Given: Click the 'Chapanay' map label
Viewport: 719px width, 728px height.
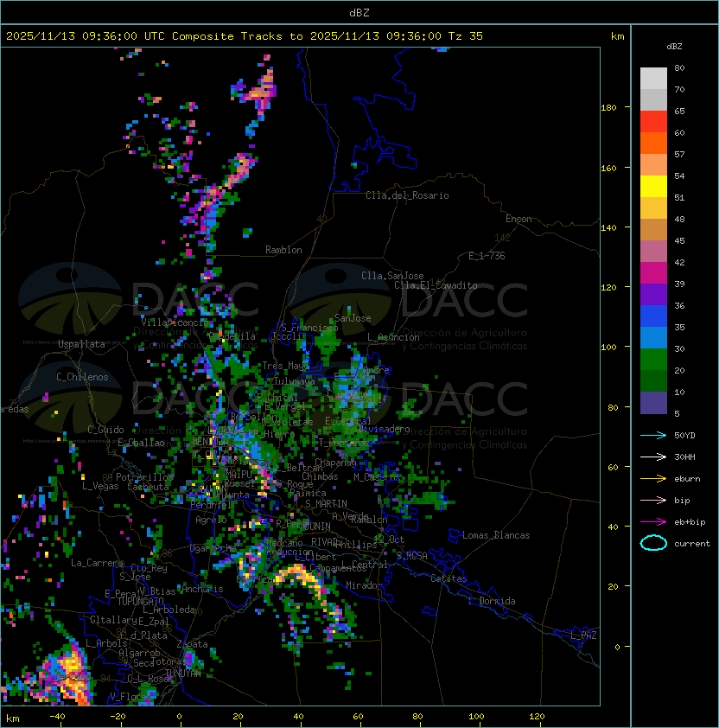Looking at the screenshot, I should pos(335,463).
